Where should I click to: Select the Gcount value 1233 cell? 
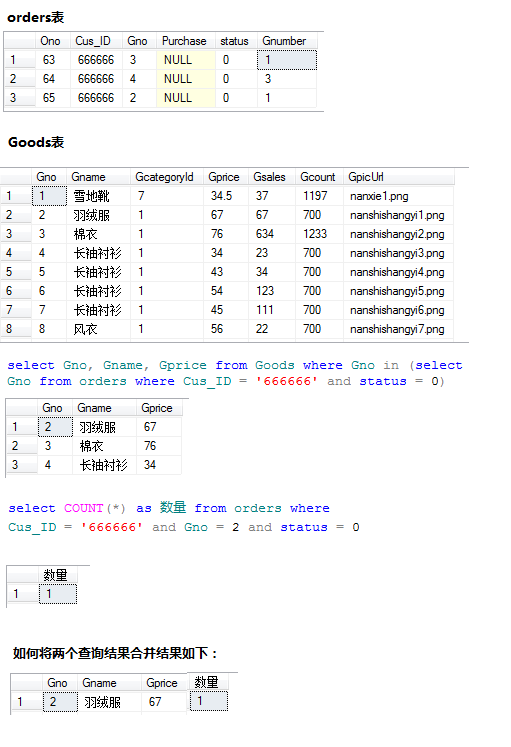[319, 233]
